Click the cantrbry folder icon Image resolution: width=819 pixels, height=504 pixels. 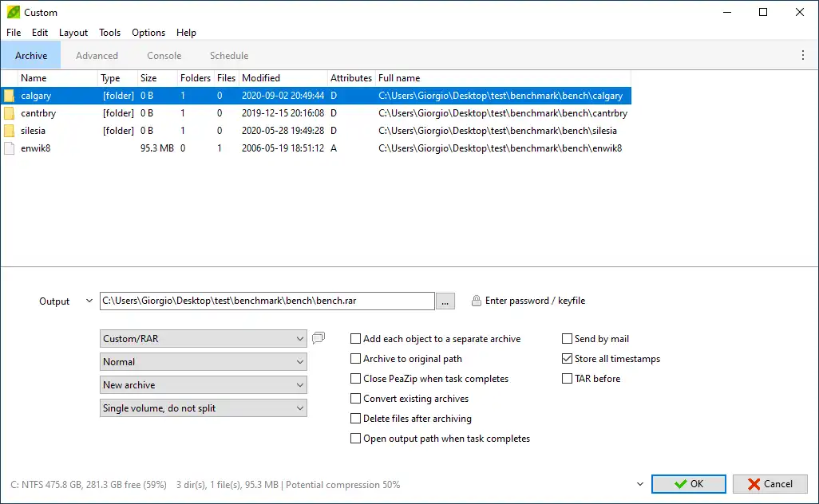(10, 113)
